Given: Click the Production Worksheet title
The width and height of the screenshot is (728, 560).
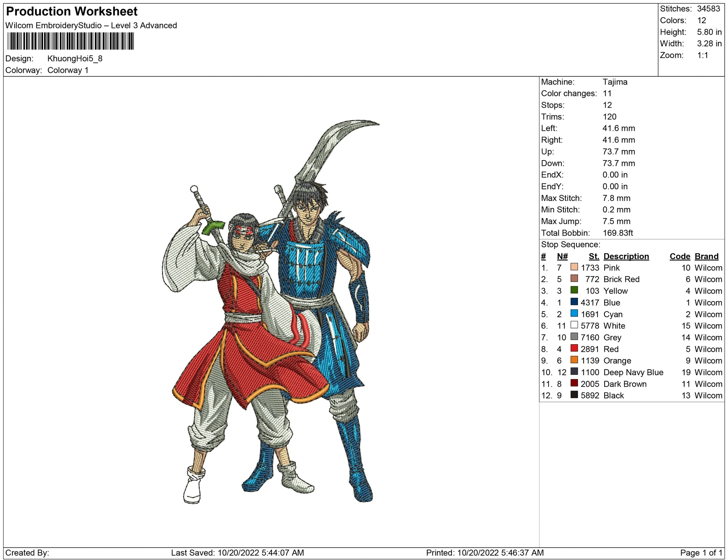Looking at the screenshot, I should click(72, 12).
